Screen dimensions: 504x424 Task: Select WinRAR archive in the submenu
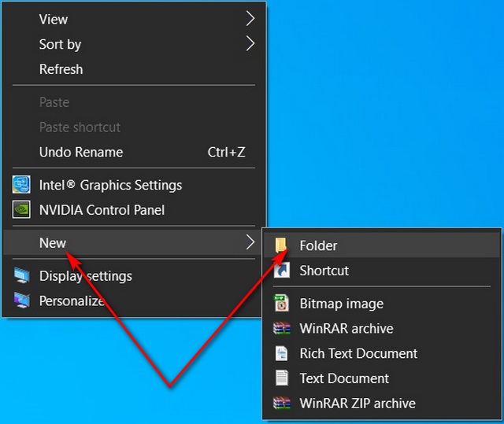[x=382, y=328]
